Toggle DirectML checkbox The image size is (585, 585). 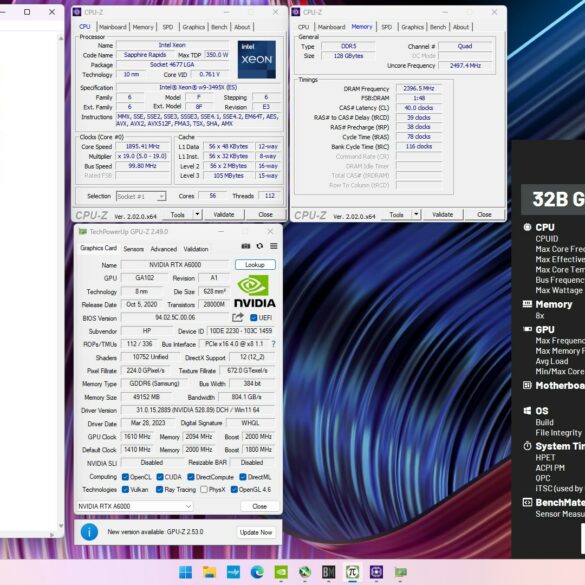pos(243,477)
